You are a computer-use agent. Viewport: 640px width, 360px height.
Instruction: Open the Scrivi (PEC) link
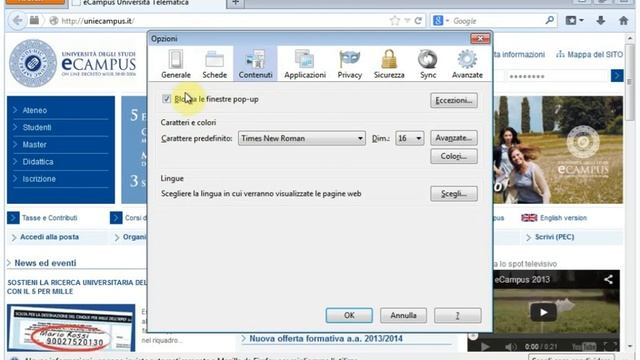pyautogui.click(x=554, y=237)
